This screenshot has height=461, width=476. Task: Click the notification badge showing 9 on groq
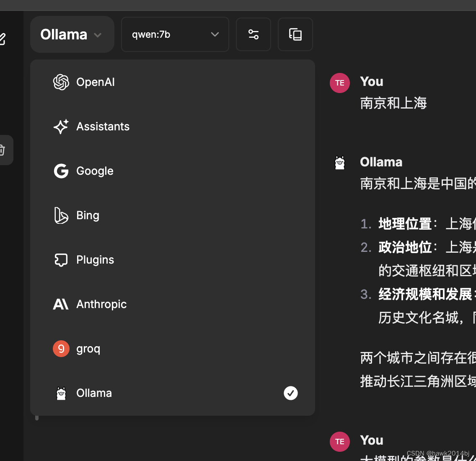pos(61,348)
